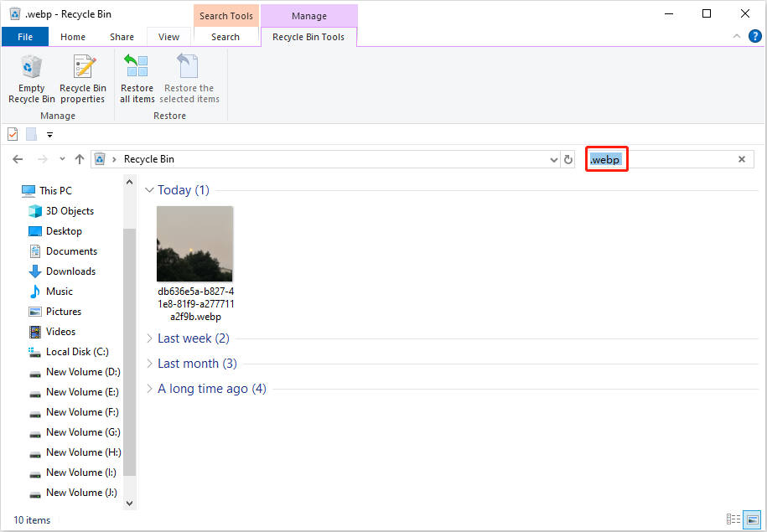
Task: Open the Search ribbon tab
Action: [x=225, y=37]
